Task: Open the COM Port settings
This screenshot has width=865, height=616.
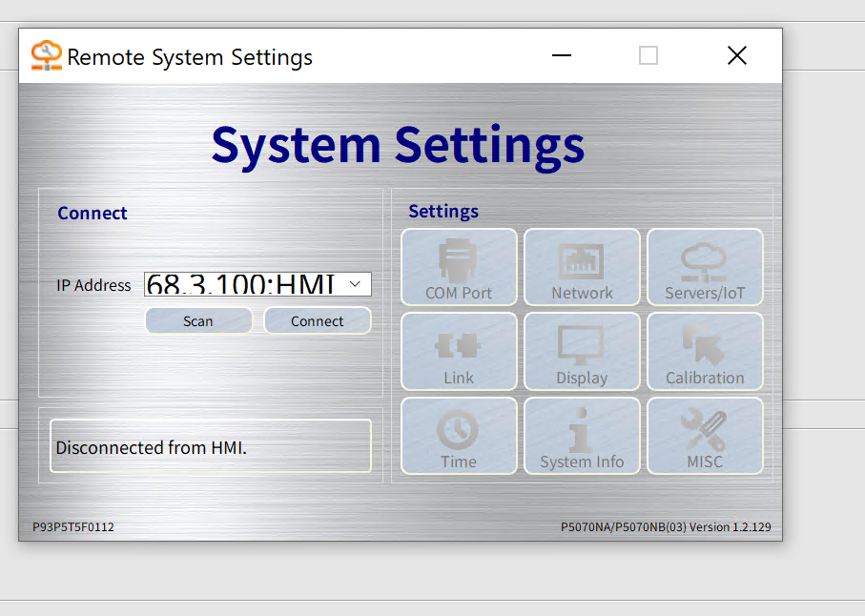Action: pyautogui.click(x=459, y=266)
